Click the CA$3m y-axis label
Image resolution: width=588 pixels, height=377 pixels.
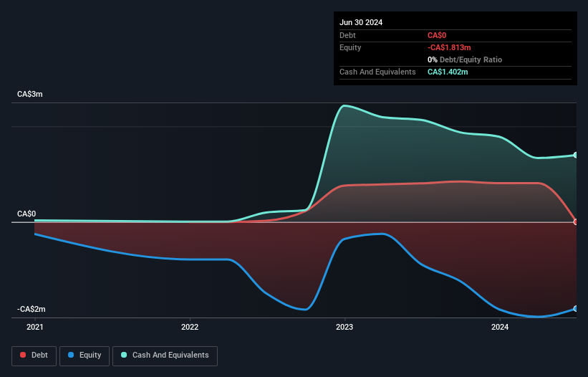pyautogui.click(x=30, y=94)
